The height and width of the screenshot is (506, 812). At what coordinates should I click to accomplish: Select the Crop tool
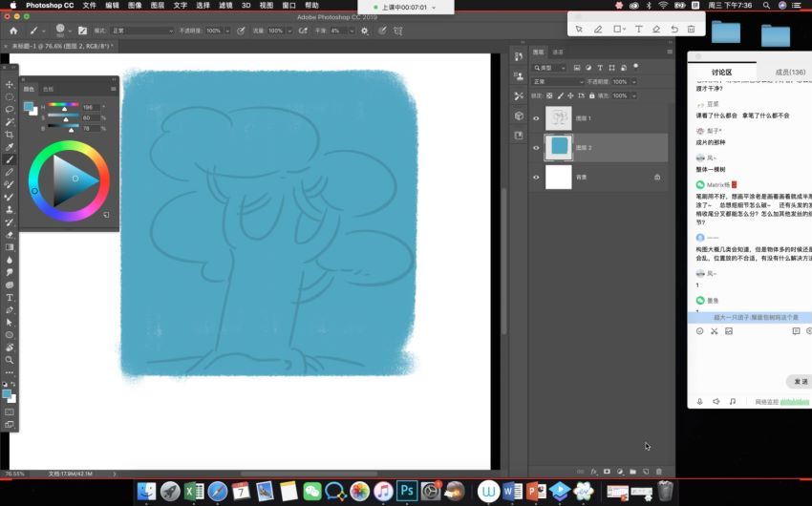10,135
